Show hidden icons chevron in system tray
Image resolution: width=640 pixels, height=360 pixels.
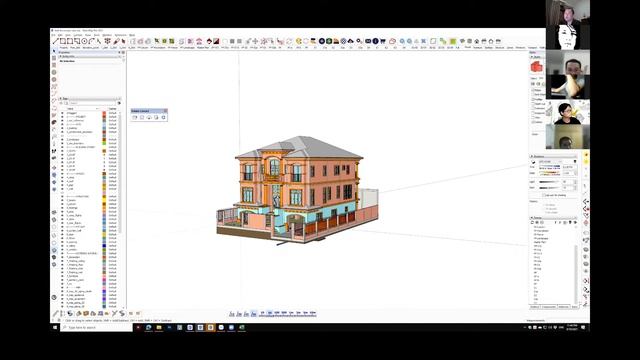pyautogui.click(x=525, y=327)
